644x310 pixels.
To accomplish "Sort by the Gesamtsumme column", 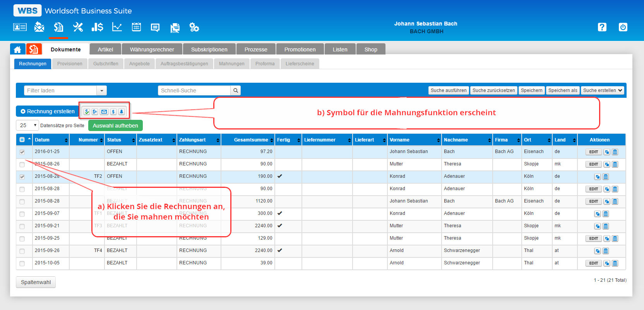I will [248, 140].
